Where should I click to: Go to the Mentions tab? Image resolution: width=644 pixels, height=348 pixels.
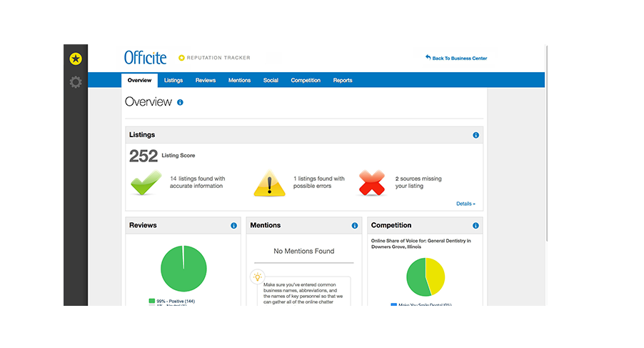pos(239,80)
